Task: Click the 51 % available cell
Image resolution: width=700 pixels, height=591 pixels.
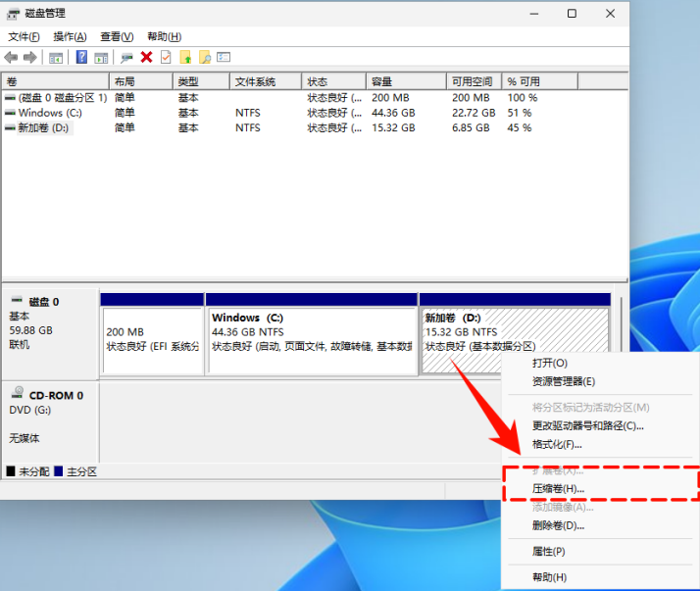Action: 520,113
